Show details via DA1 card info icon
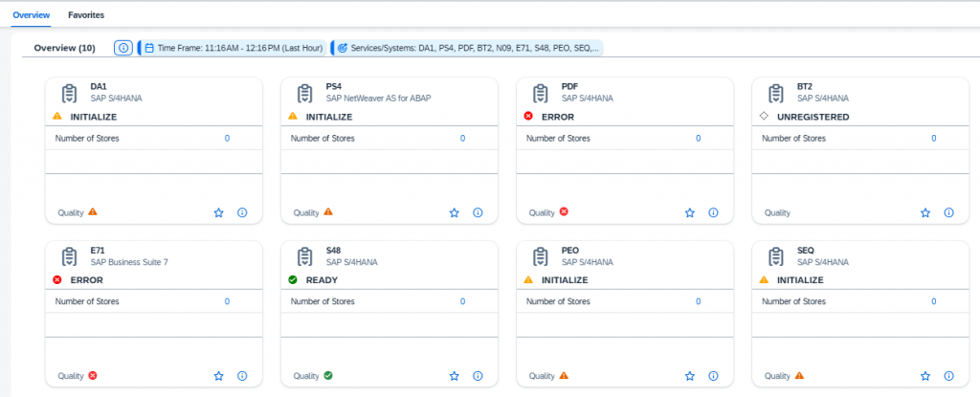 [x=242, y=212]
